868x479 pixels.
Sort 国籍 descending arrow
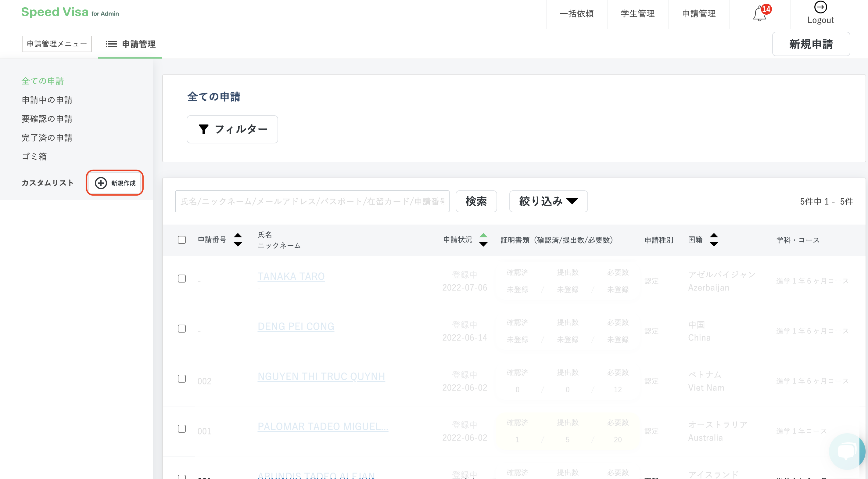click(x=714, y=244)
